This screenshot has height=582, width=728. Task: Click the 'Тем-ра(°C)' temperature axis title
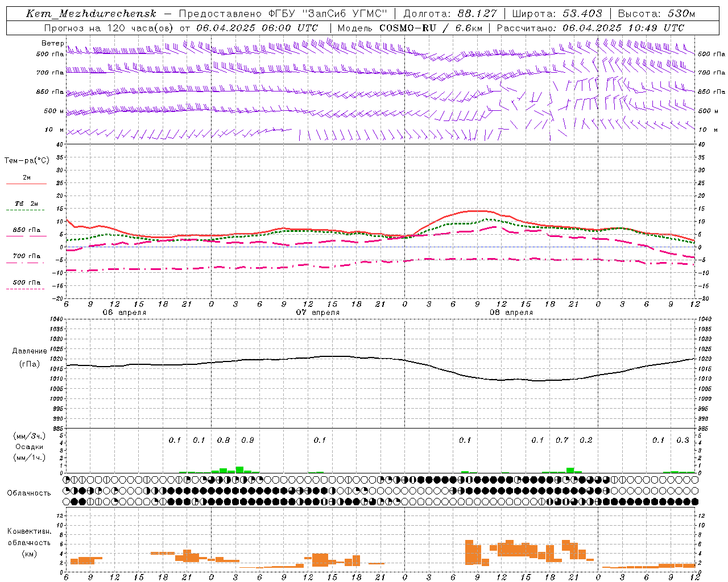tap(27, 161)
